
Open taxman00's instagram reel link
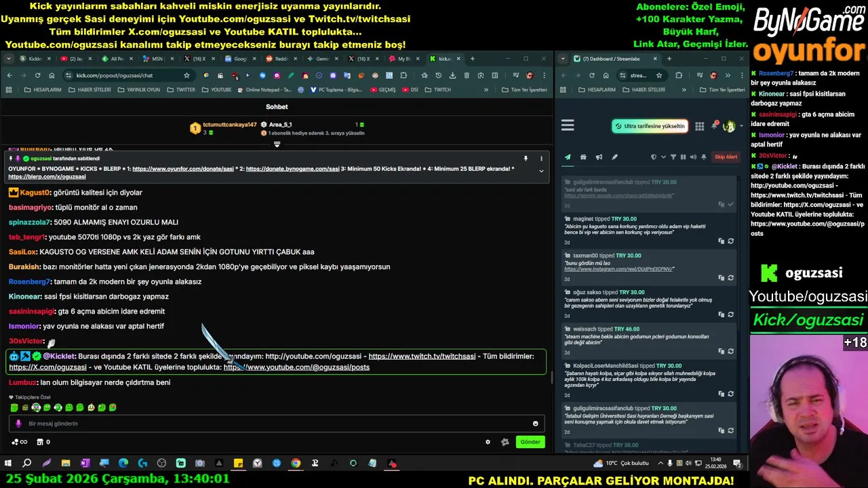pyautogui.click(x=619, y=269)
